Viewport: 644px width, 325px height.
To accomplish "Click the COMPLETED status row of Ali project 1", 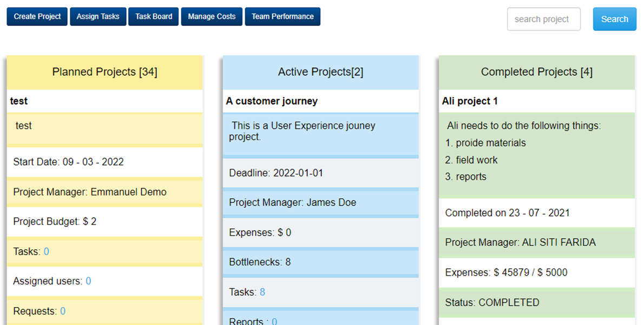I will [x=491, y=302].
